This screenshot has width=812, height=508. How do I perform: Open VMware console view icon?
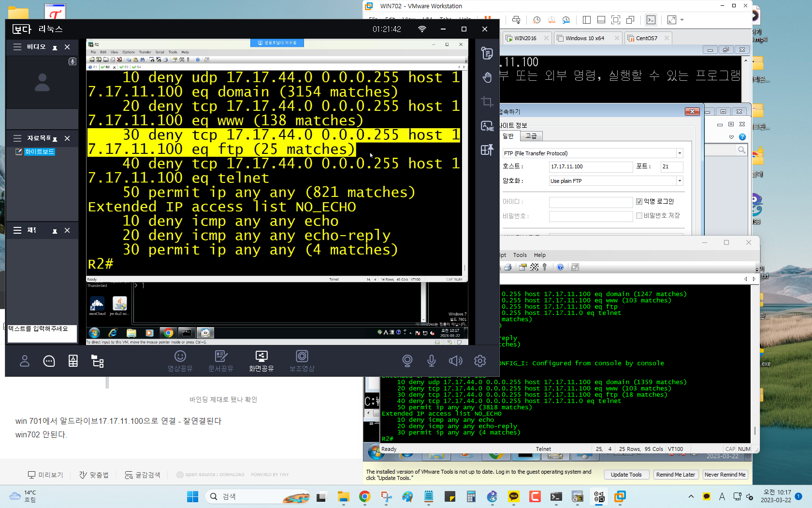(x=651, y=20)
